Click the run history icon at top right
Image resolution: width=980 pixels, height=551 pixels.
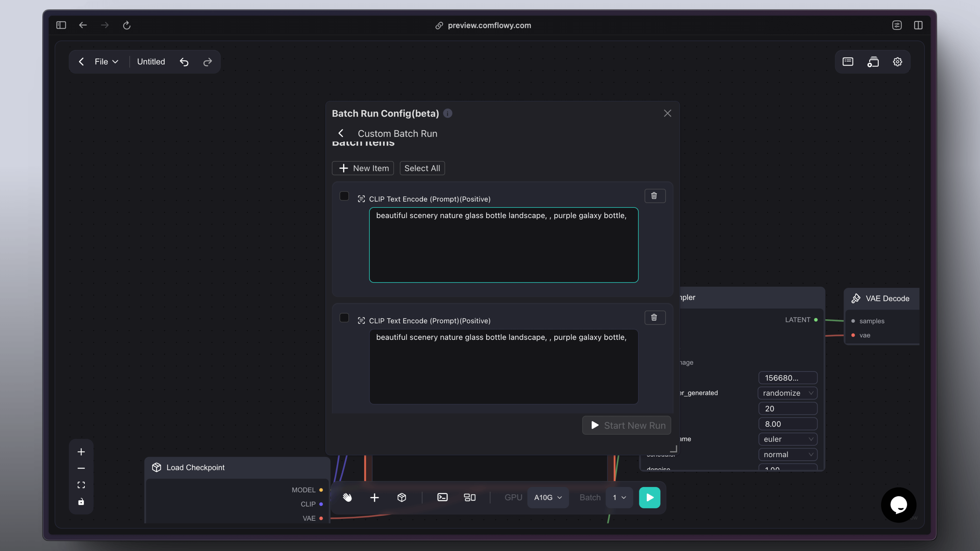point(873,61)
